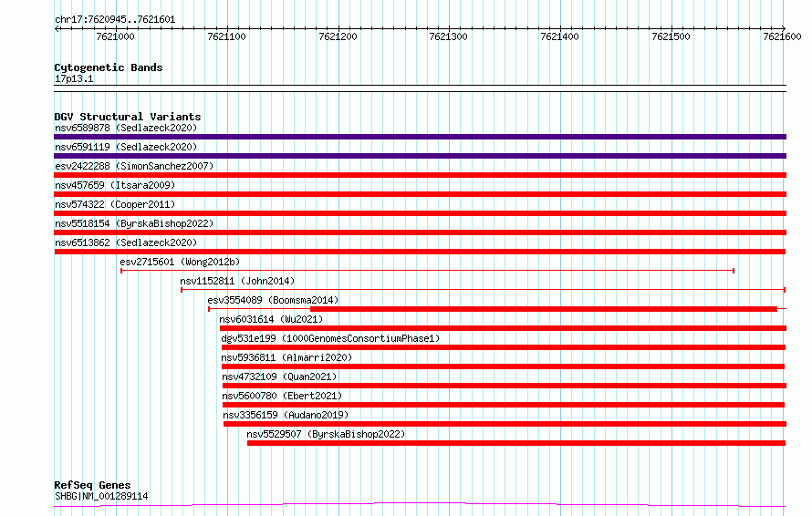This screenshot has width=812, height=516.
Task: Click the red bar under nsv5600780
Action: pyautogui.click(x=504, y=405)
